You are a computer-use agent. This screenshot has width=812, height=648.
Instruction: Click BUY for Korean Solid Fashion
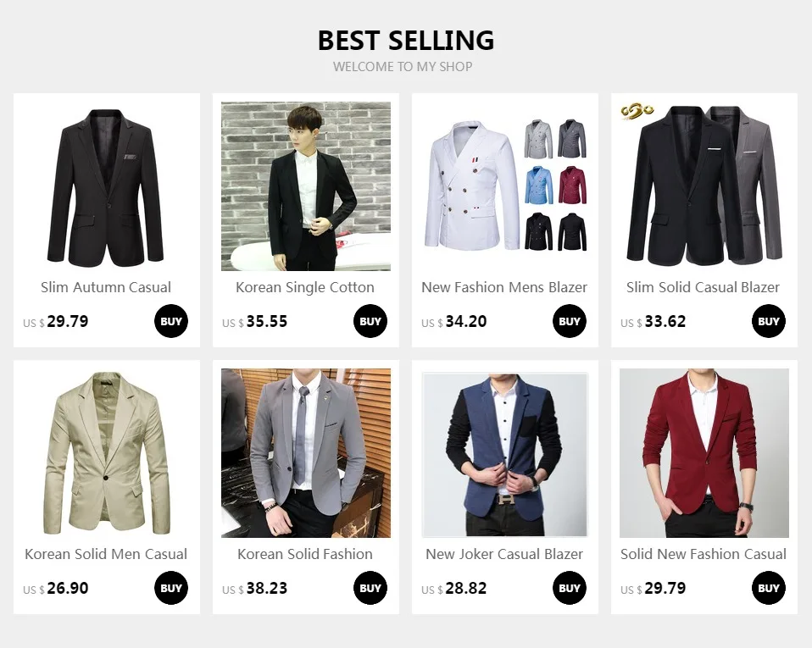click(x=370, y=588)
